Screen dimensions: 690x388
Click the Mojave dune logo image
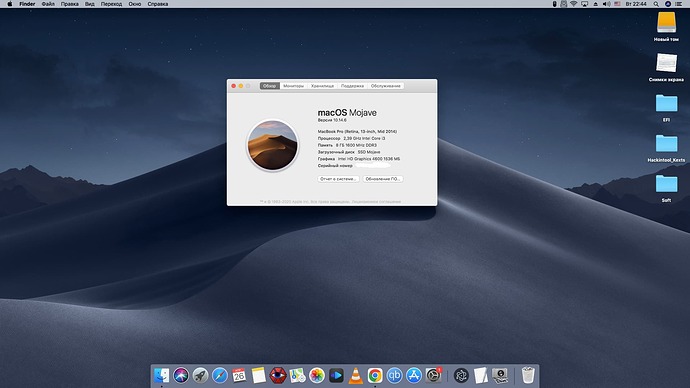(x=272, y=145)
